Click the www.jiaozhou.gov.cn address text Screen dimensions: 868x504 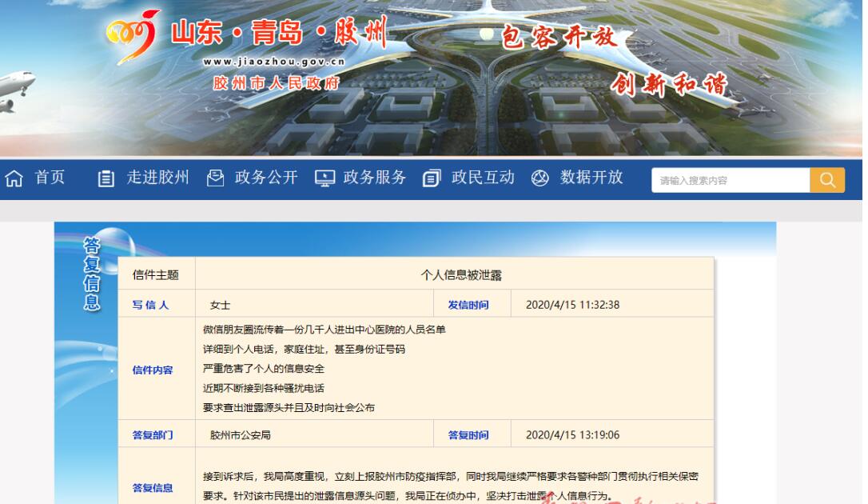click(274, 62)
